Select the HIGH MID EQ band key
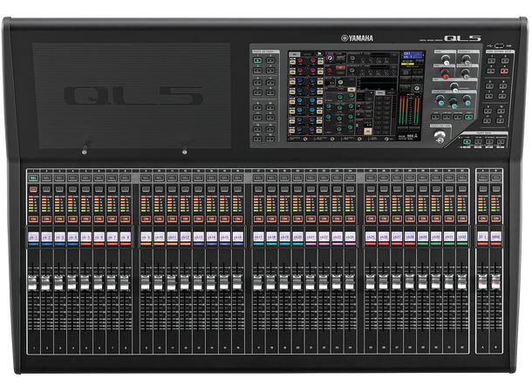The image size is (532, 392). (x=457, y=117)
